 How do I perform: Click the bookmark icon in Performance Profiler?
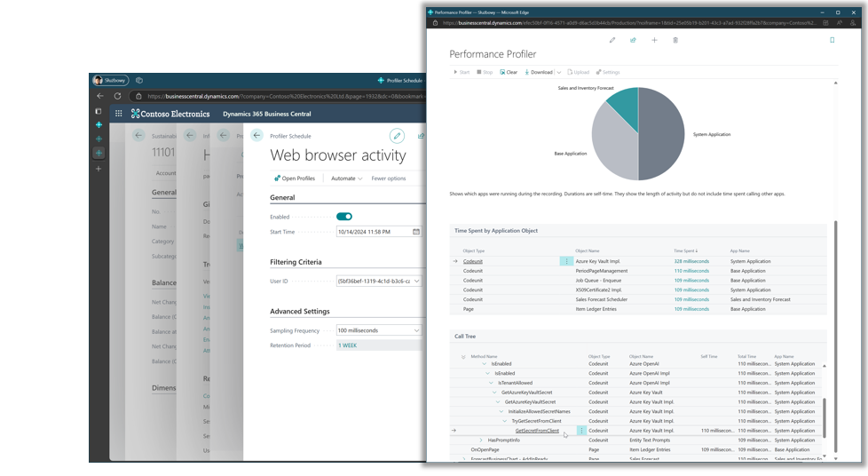[x=832, y=40]
